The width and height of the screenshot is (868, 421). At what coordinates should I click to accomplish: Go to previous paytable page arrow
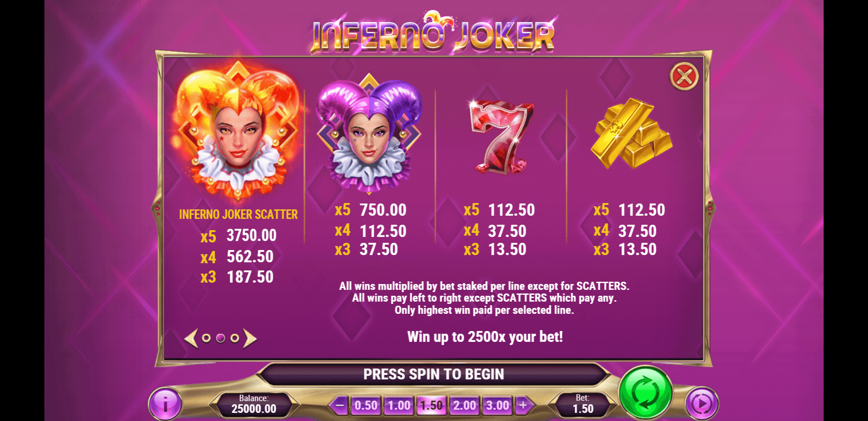[x=191, y=338]
